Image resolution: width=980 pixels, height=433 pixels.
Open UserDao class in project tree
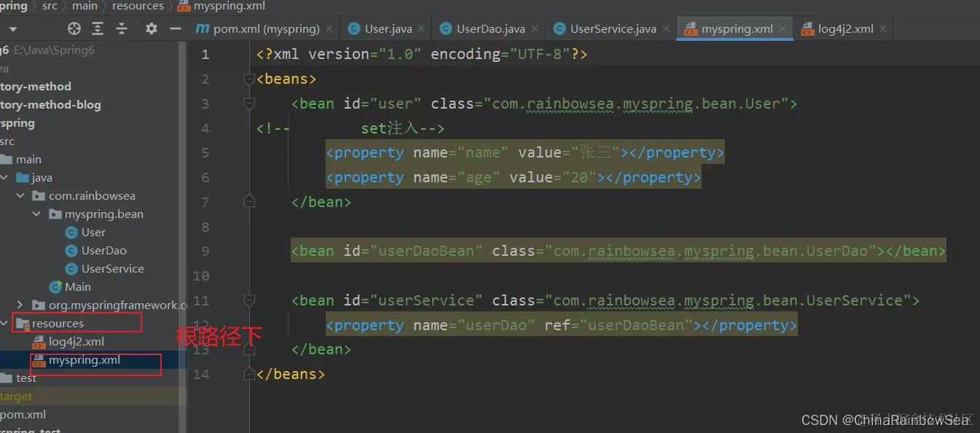pyautogui.click(x=103, y=251)
